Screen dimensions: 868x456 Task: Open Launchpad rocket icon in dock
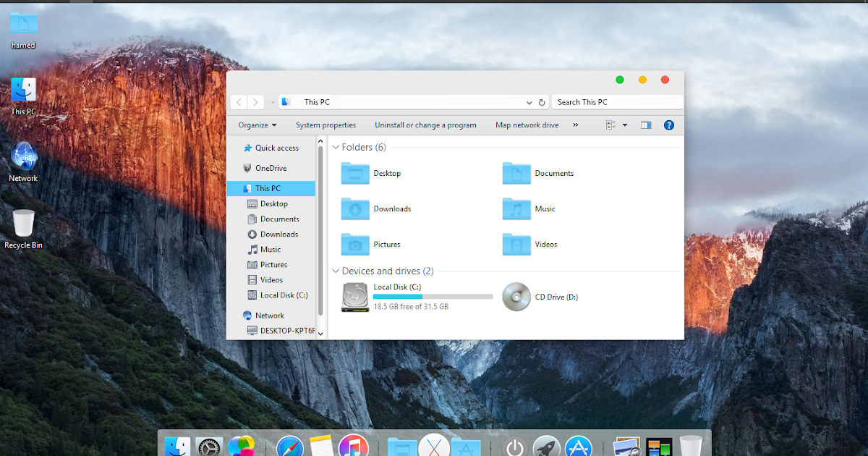(x=547, y=447)
